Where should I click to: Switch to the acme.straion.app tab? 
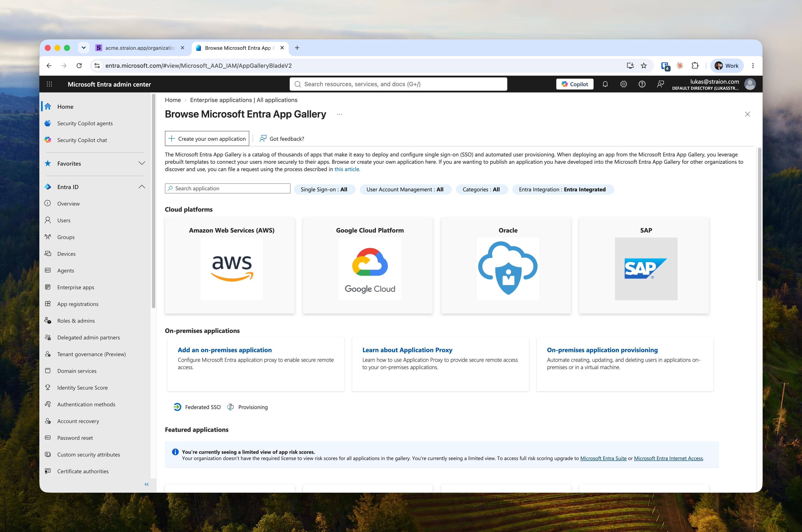[140, 48]
